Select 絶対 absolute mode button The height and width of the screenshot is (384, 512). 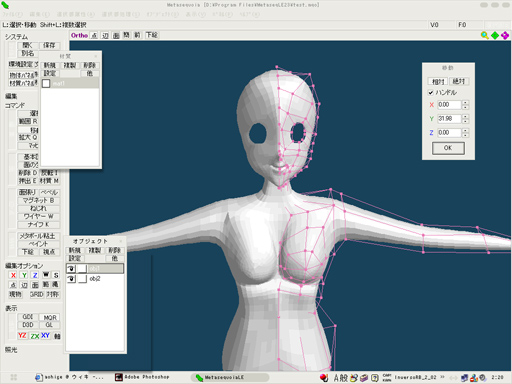pos(459,81)
